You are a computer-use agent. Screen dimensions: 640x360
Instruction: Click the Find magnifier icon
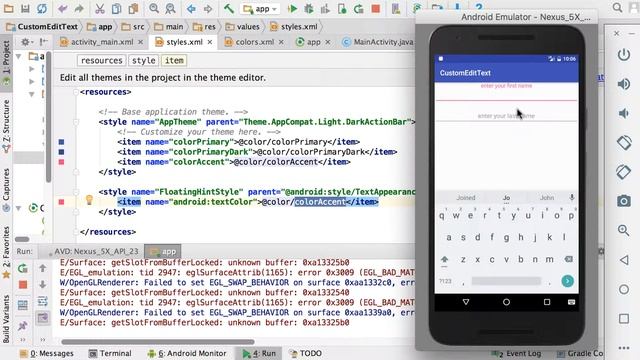tap(154, 8)
